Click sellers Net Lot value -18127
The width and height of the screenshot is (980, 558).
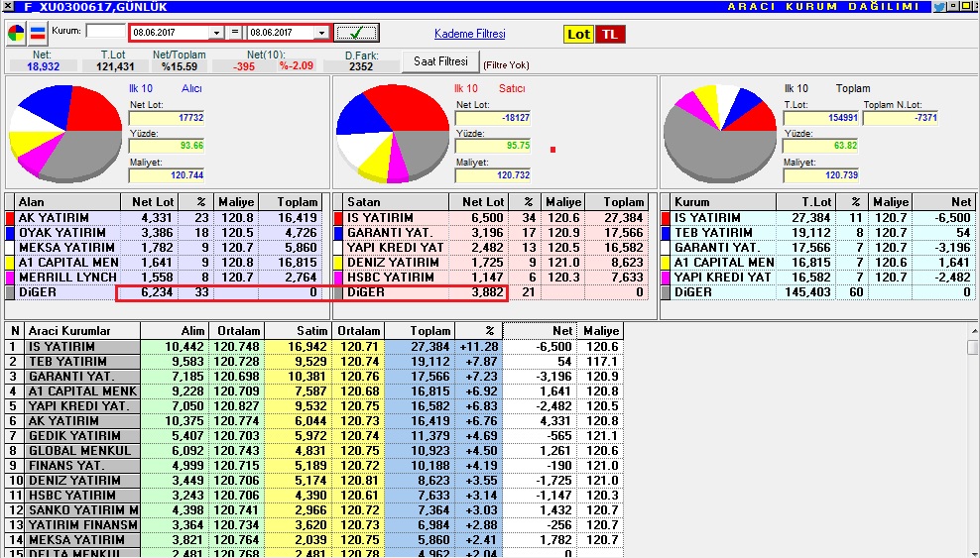point(493,118)
